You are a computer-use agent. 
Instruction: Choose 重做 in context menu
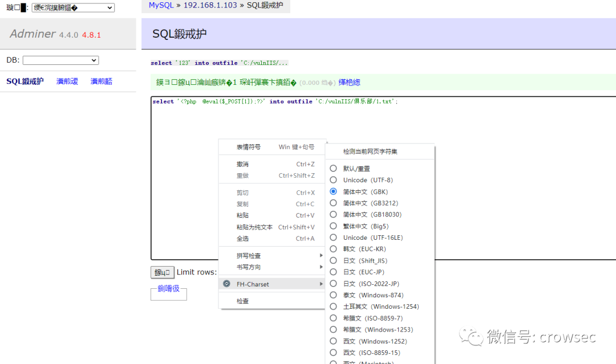point(272,175)
